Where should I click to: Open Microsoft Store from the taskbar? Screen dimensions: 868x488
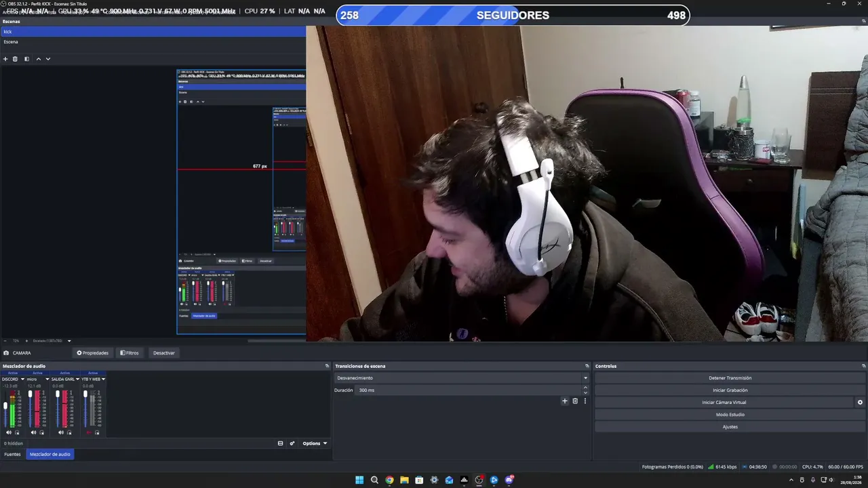(419, 480)
